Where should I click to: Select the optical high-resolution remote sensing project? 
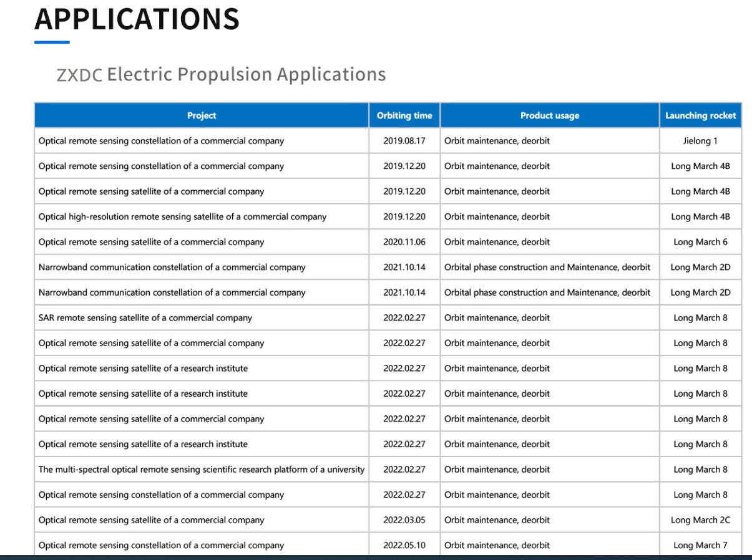tap(182, 217)
